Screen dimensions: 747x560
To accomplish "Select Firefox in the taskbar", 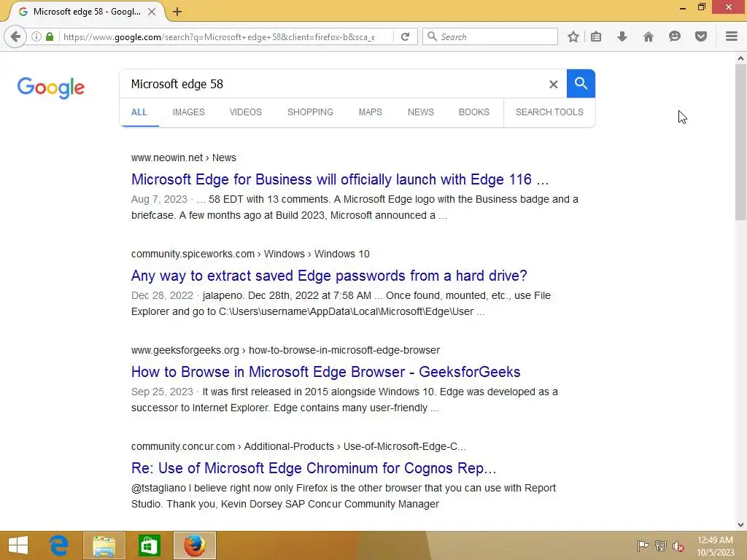I will point(194,545).
